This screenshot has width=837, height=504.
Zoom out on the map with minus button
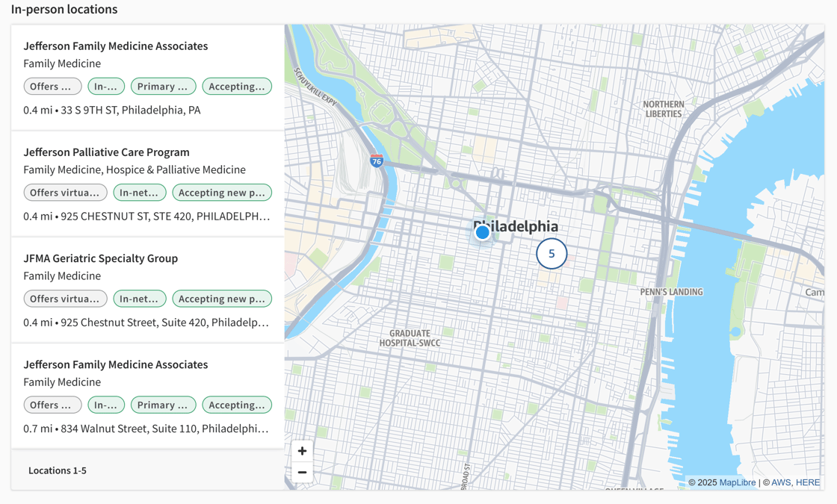(x=302, y=472)
